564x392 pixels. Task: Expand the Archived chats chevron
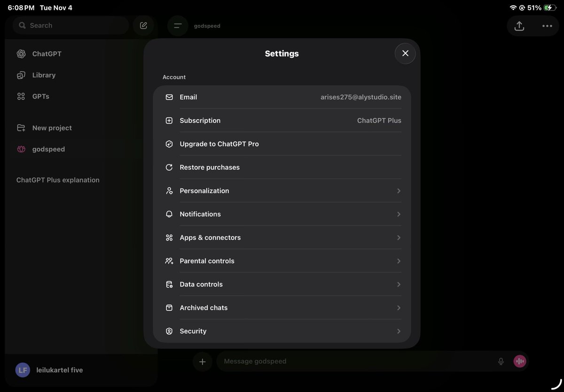pos(399,308)
